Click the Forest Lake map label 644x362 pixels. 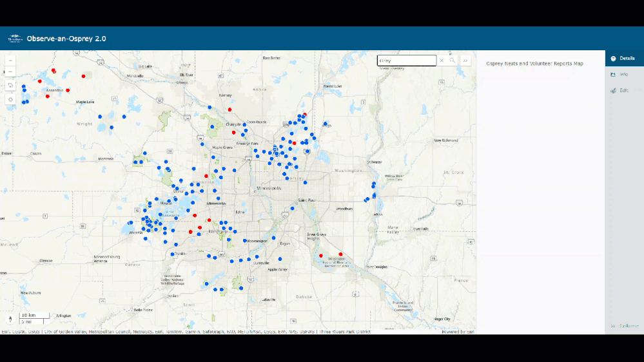[x=332, y=86]
